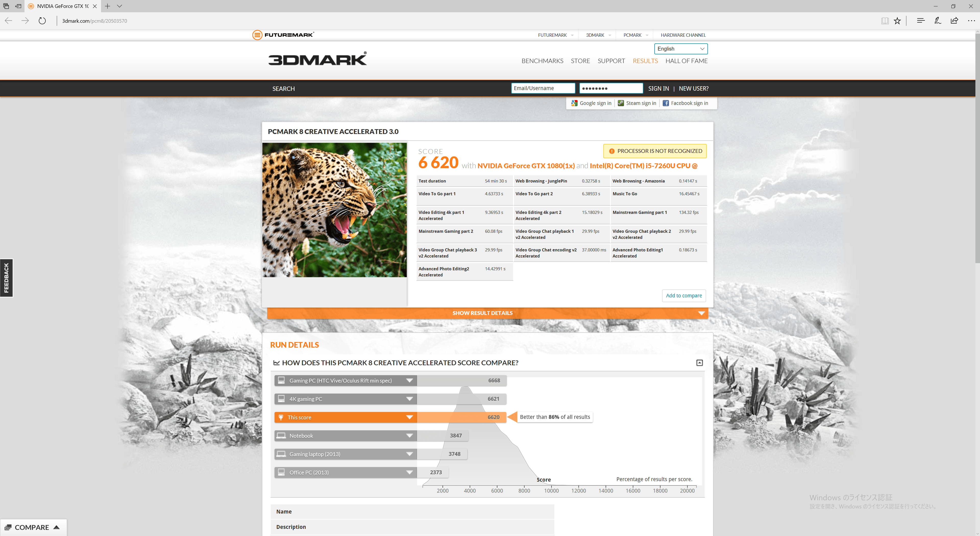
Task: Expand Gaming laptop (2013) row
Action: [x=410, y=454]
